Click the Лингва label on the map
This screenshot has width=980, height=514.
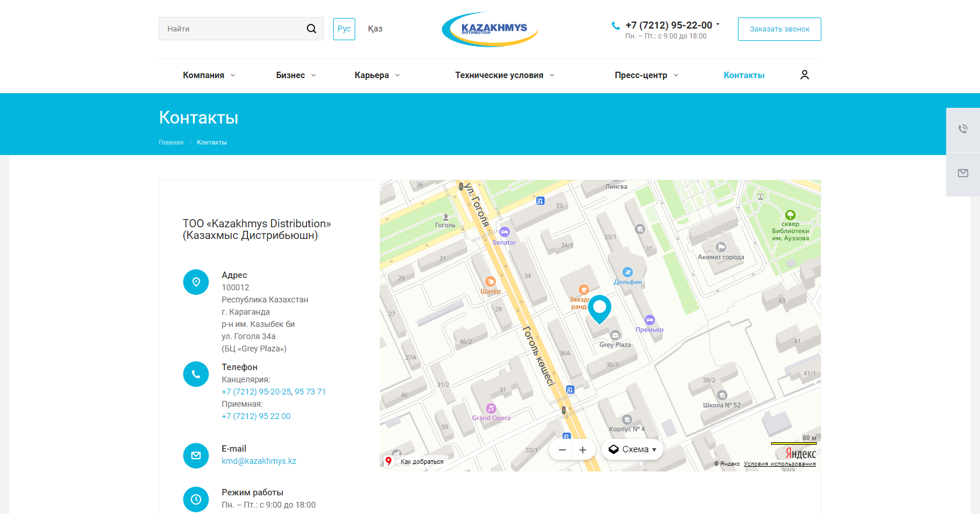(617, 186)
